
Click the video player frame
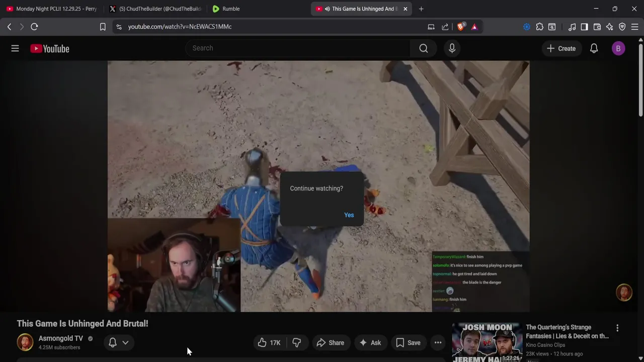(x=318, y=187)
